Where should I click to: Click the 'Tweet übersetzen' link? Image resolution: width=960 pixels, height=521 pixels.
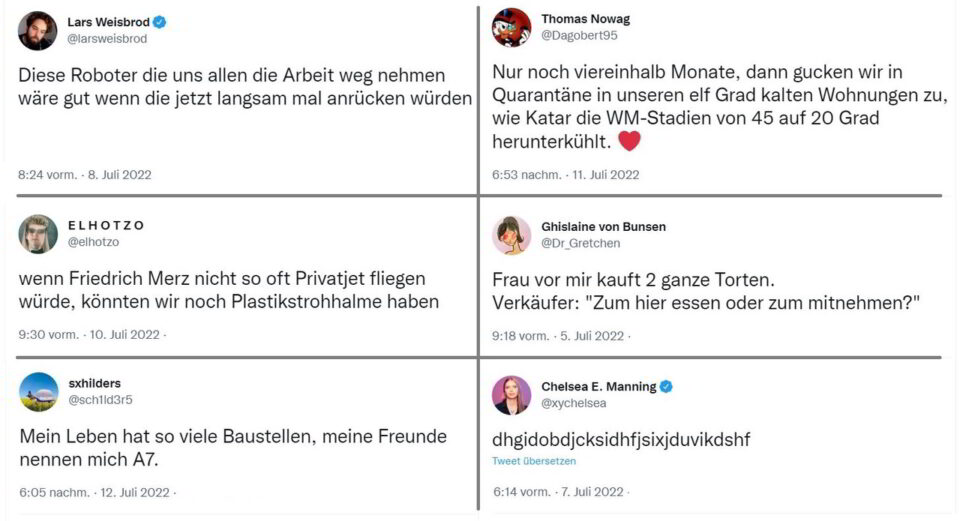pyautogui.click(x=534, y=461)
